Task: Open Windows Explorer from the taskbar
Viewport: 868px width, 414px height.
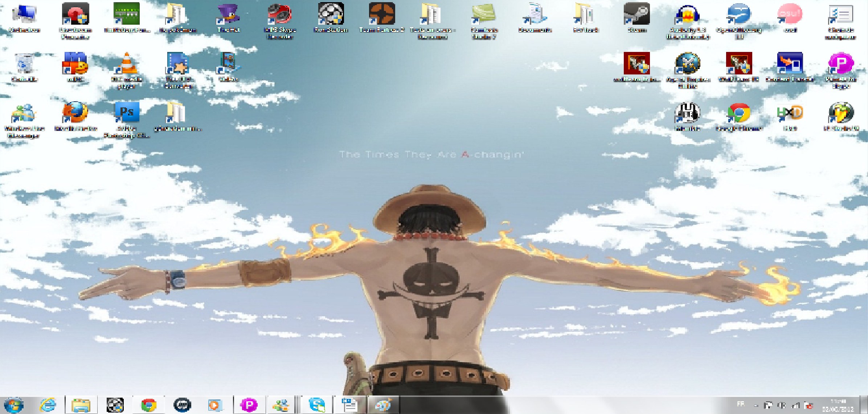Action: coord(81,405)
